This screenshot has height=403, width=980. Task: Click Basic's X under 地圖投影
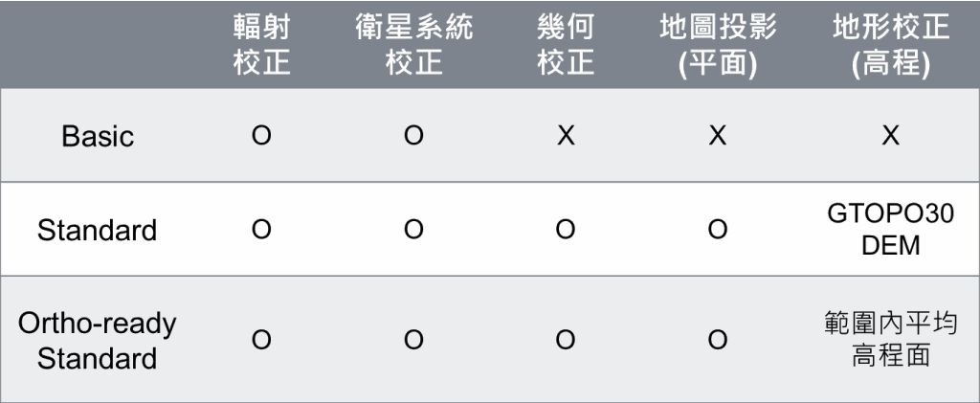tap(718, 136)
